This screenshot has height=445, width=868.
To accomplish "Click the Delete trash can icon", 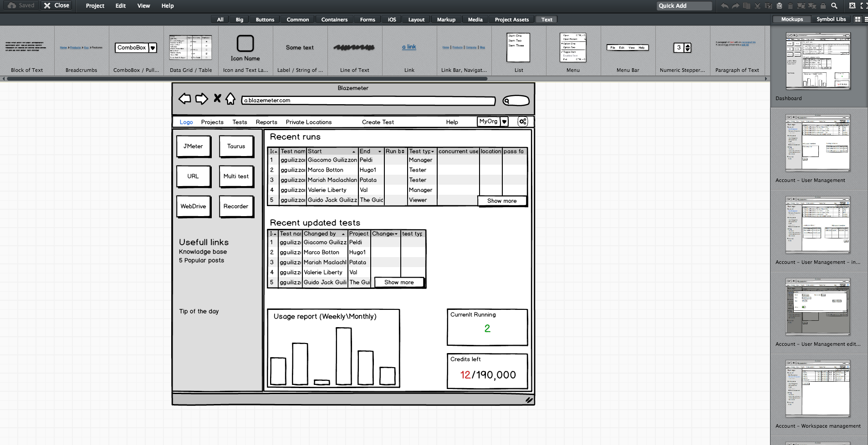I will (790, 6).
